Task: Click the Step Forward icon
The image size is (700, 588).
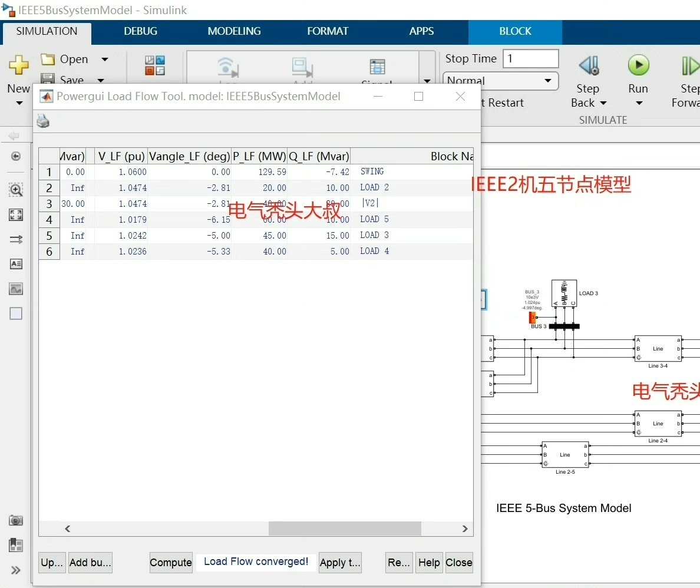Action: click(690, 65)
